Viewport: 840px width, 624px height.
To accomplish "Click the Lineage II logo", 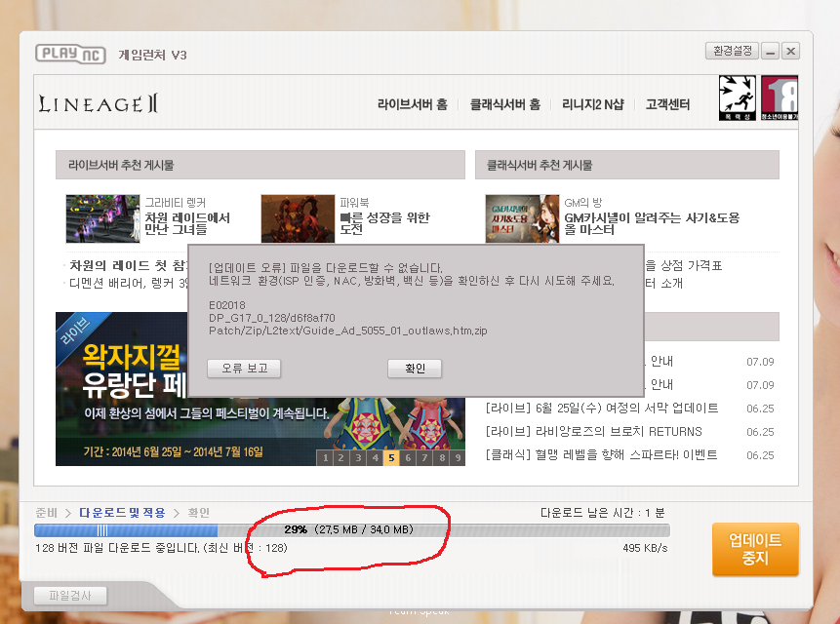I will pos(99,103).
